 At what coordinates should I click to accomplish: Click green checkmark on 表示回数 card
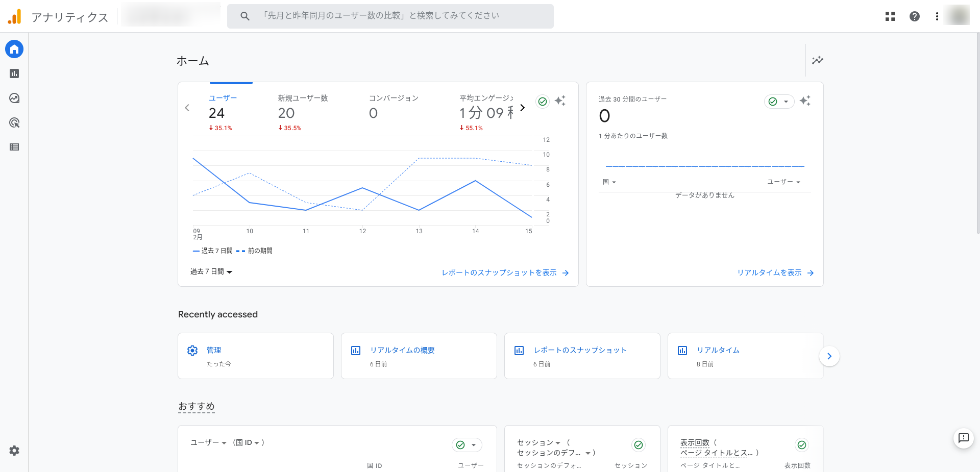[802, 445]
